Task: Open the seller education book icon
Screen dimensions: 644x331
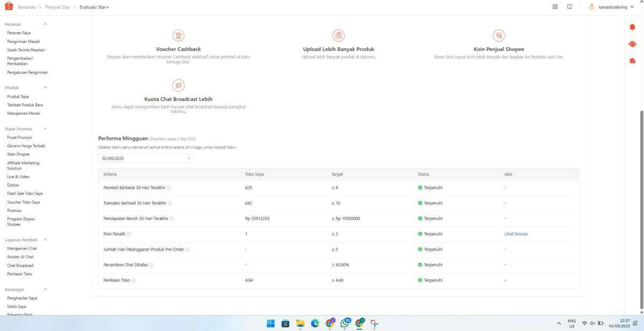Action: [569, 7]
